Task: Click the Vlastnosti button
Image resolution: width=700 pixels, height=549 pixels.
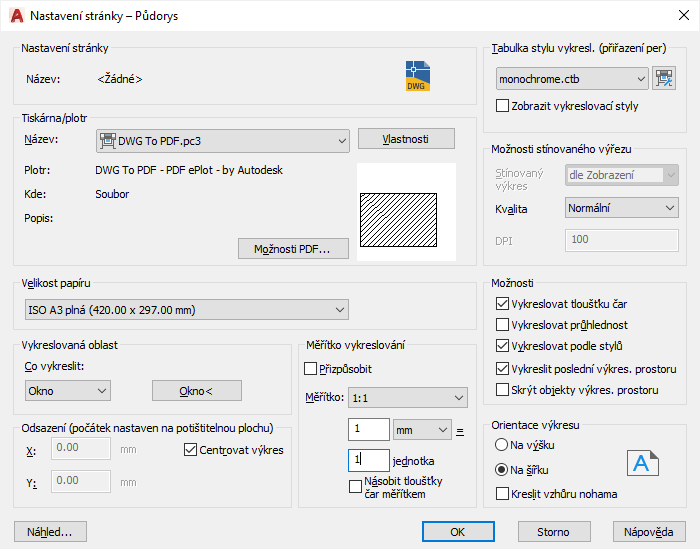Action: pos(406,139)
